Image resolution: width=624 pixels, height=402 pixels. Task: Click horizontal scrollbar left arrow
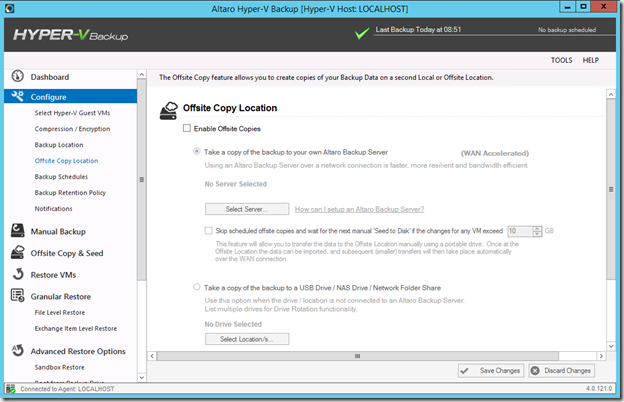[152, 356]
